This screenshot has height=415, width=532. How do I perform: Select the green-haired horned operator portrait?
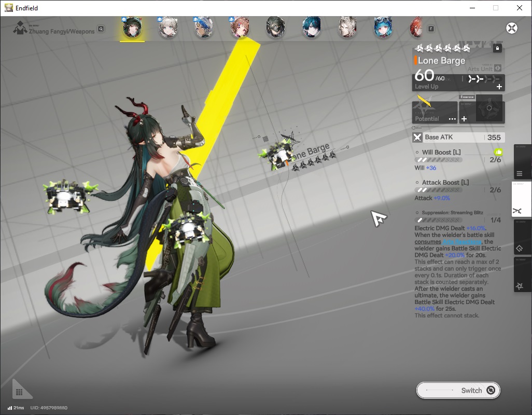click(132, 27)
